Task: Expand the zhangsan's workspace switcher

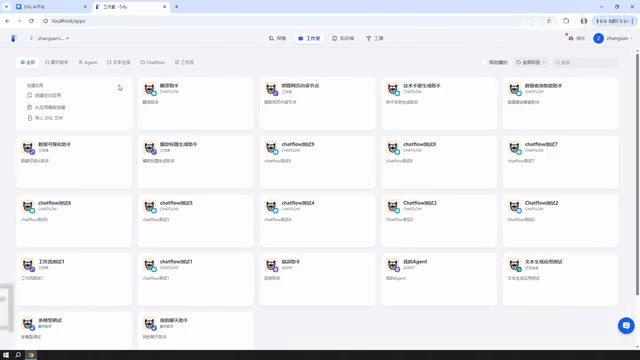Action: pos(49,38)
